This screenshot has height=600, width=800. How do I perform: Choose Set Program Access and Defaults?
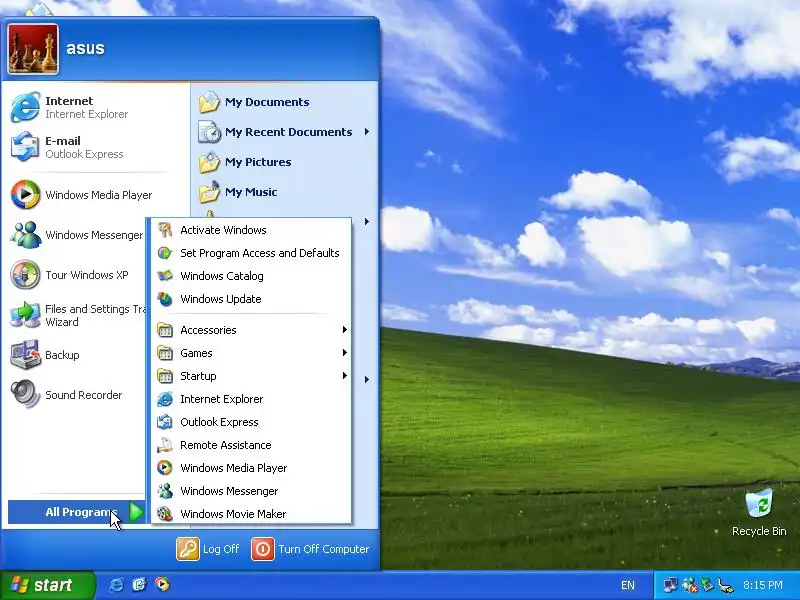coord(251,253)
